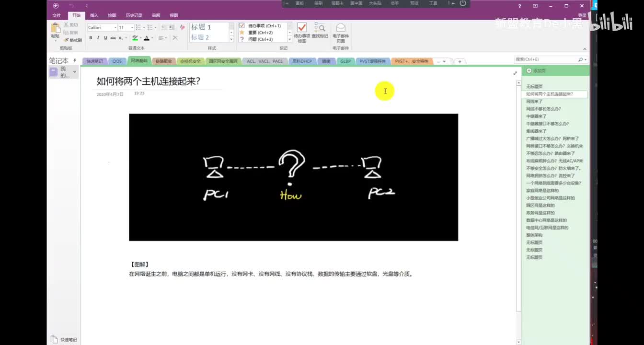Toggle italic formatting

pyautogui.click(x=98, y=38)
